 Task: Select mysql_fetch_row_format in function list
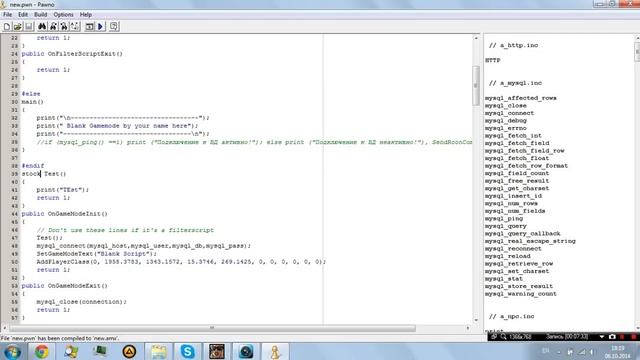point(526,166)
